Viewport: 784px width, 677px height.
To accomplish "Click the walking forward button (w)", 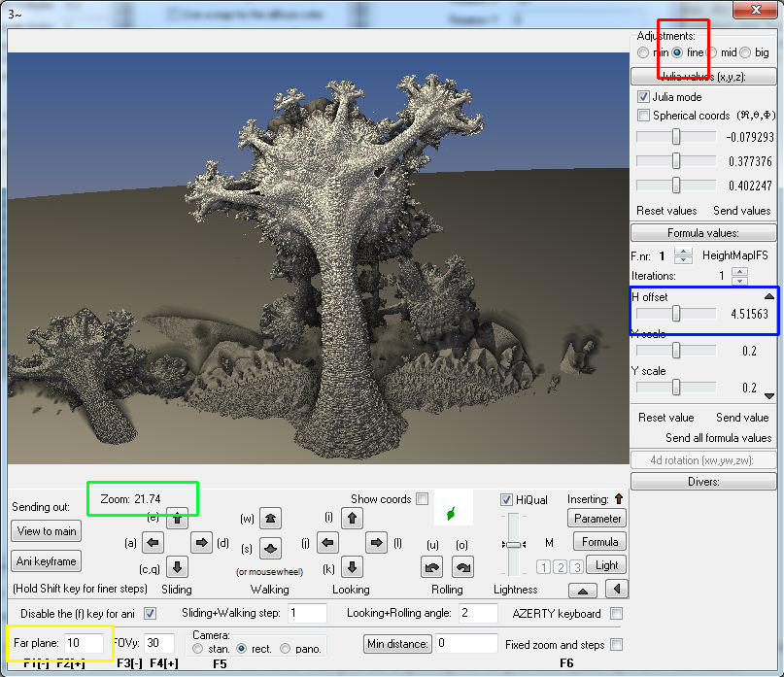I will click(270, 519).
